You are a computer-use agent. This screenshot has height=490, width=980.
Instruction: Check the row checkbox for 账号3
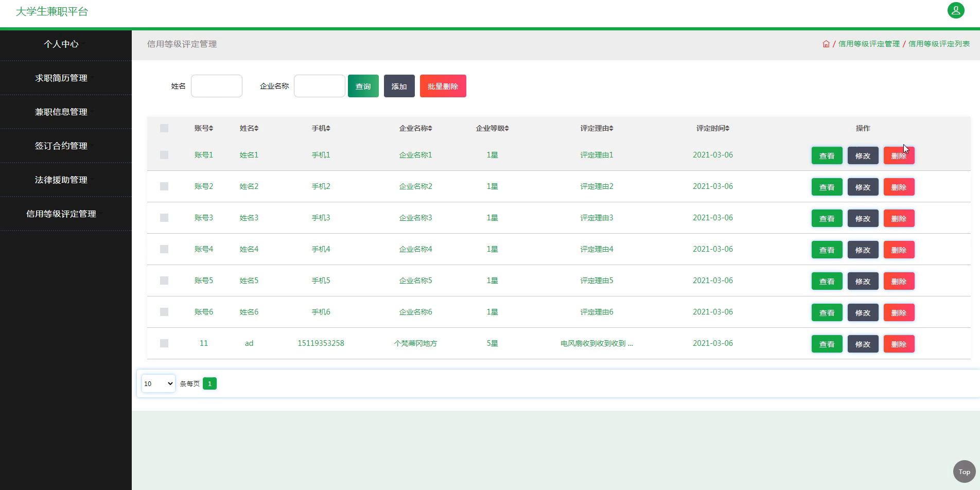coord(164,218)
